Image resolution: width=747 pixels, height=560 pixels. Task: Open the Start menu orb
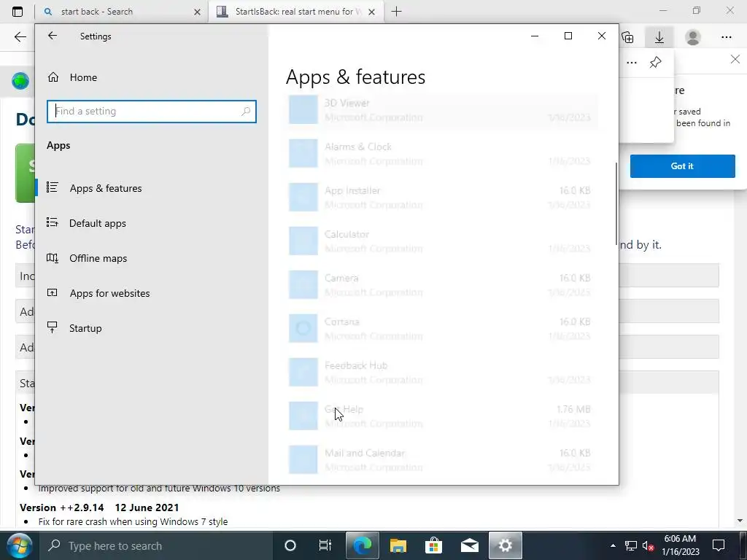point(19,545)
